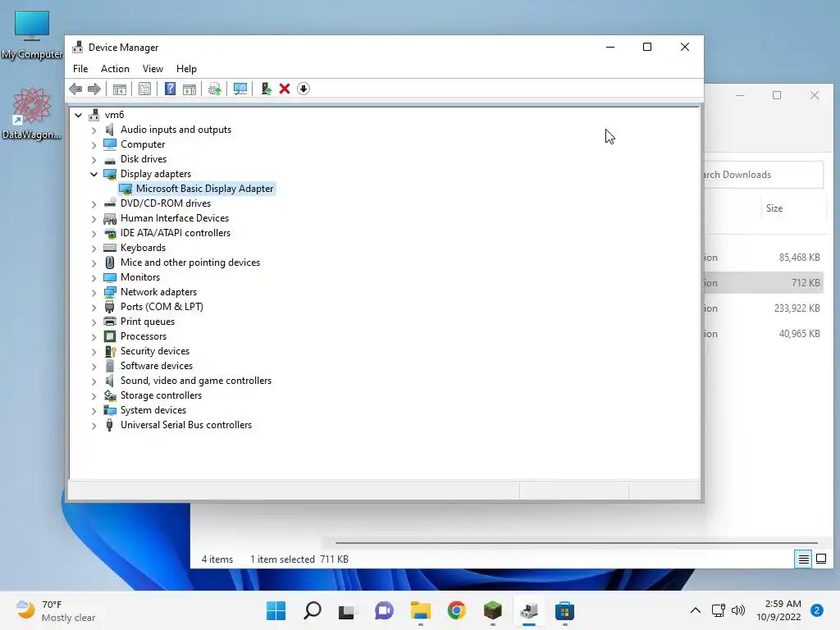Click the connector icon beside Ports (COM & LPT)
Screen dimensions: 840x630
pyautogui.click(x=110, y=307)
